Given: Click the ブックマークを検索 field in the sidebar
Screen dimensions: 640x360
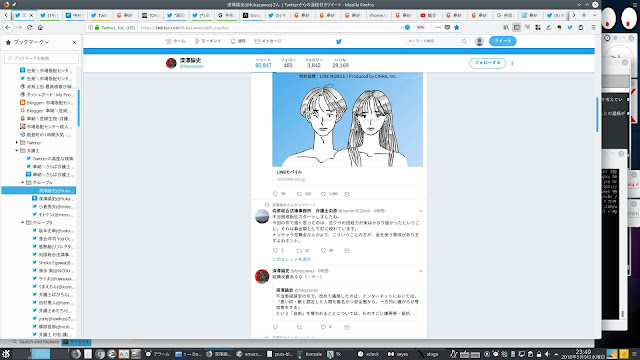Looking at the screenshot, I should (41, 58).
